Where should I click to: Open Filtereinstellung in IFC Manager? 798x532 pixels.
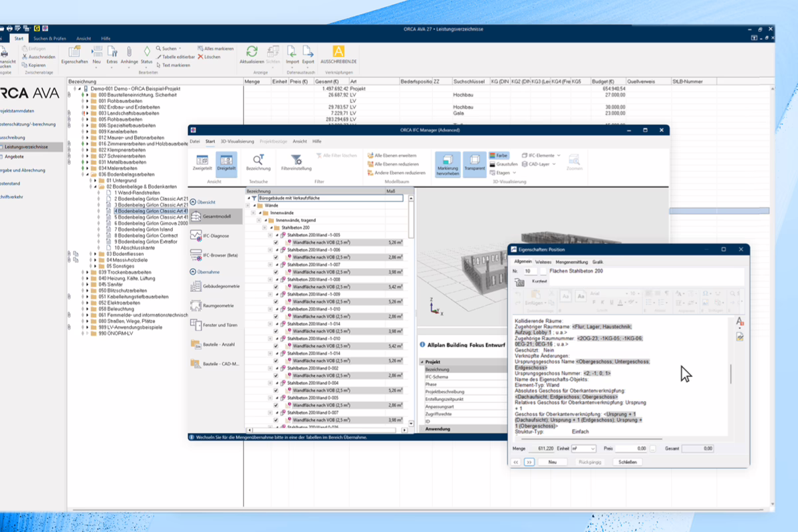[297, 162]
